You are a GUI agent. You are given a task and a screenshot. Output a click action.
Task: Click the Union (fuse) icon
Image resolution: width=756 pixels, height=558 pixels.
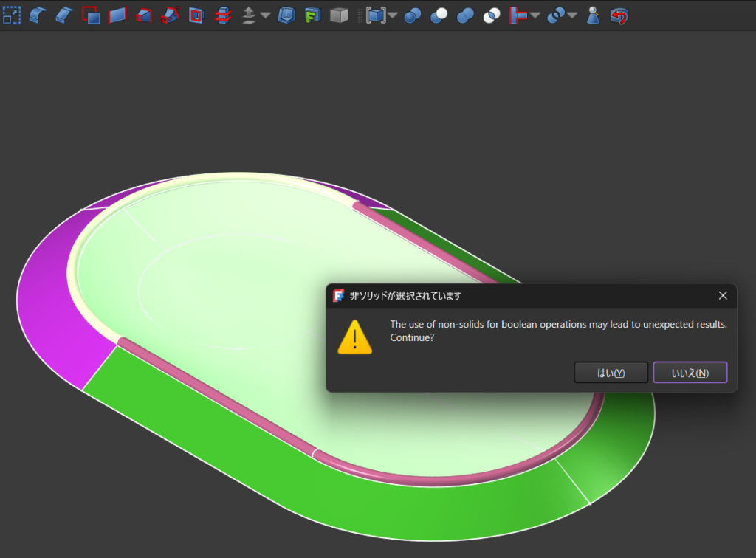coord(465,15)
